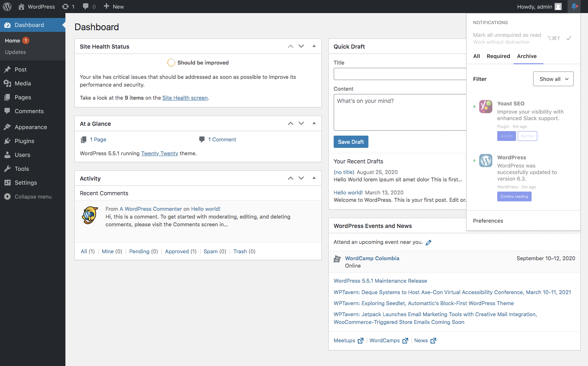Click the Comments icon in sidebar
The image size is (588, 366).
point(7,111)
